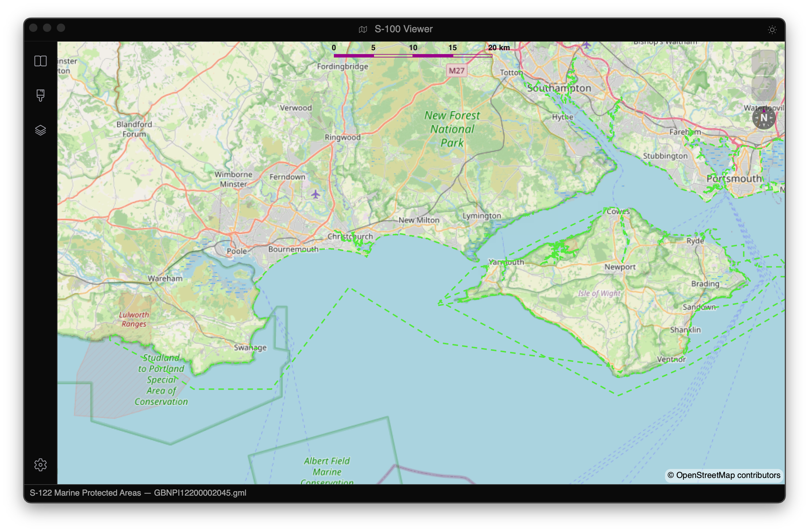This screenshot has width=809, height=532.
Task: Open the layers panel icon
Action: click(x=40, y=130)
